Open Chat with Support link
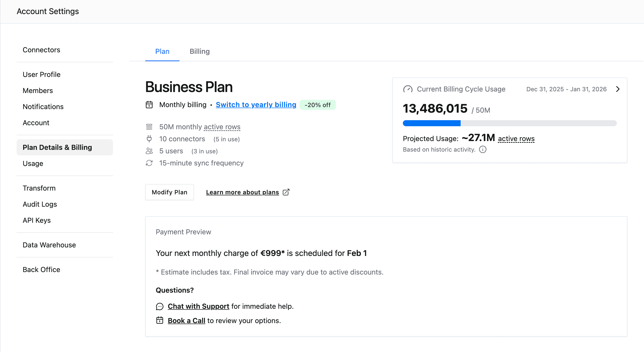The height and width of the screenshot is (352, 644). [198, 306]
